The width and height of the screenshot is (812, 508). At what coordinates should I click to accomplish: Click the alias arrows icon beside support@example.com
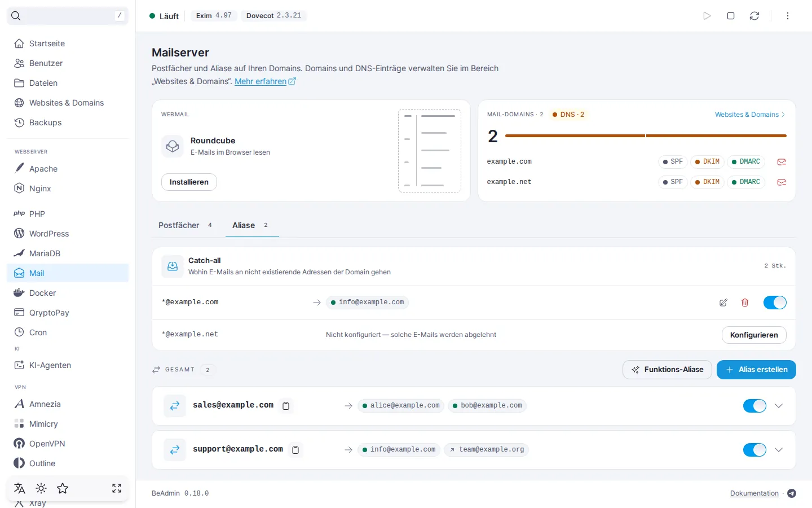175,450
